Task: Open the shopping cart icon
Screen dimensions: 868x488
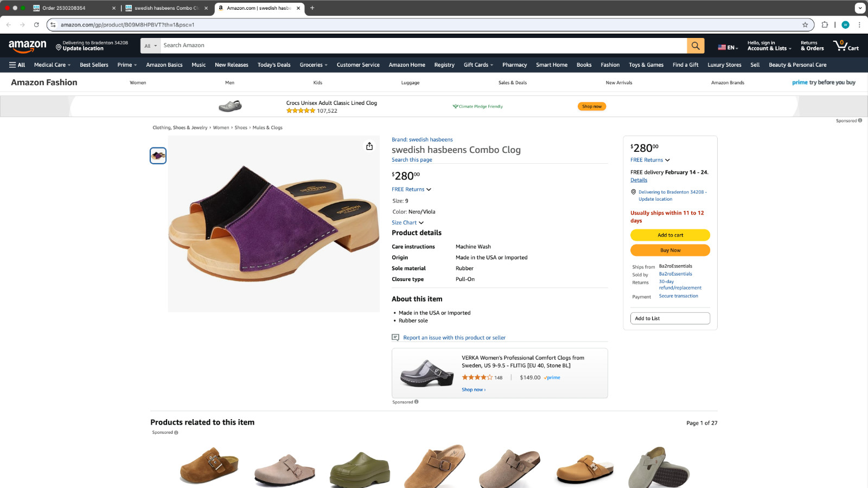Action: tap(846, 46)
